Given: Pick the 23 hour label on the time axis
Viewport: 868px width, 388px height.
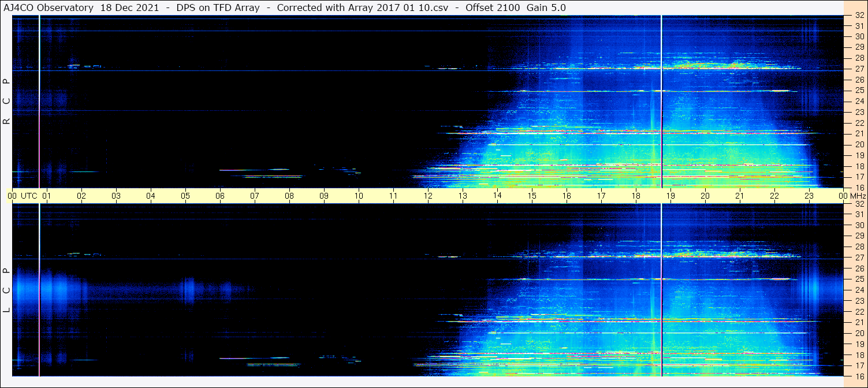Looking at the screenshot, I should click(809, 196).
